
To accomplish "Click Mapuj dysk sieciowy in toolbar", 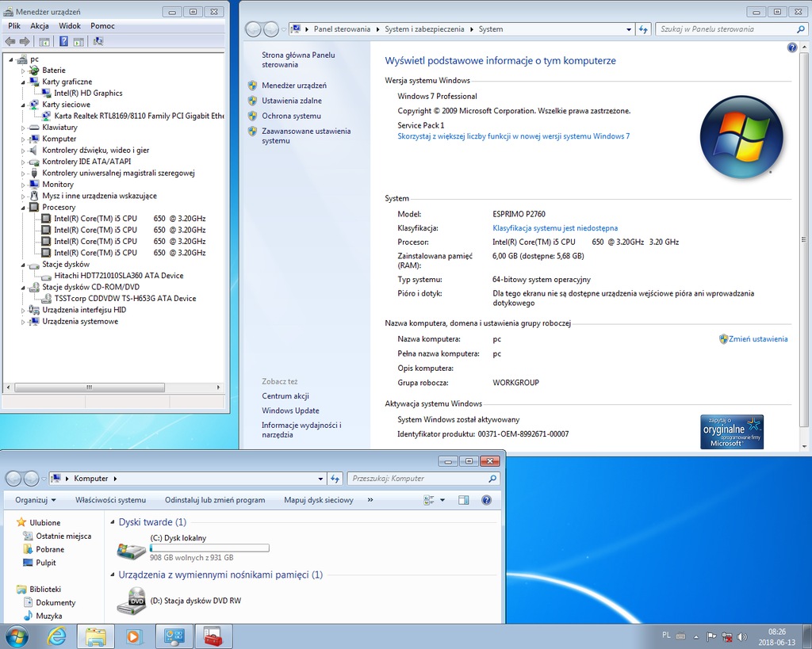I will pos(319,500).
